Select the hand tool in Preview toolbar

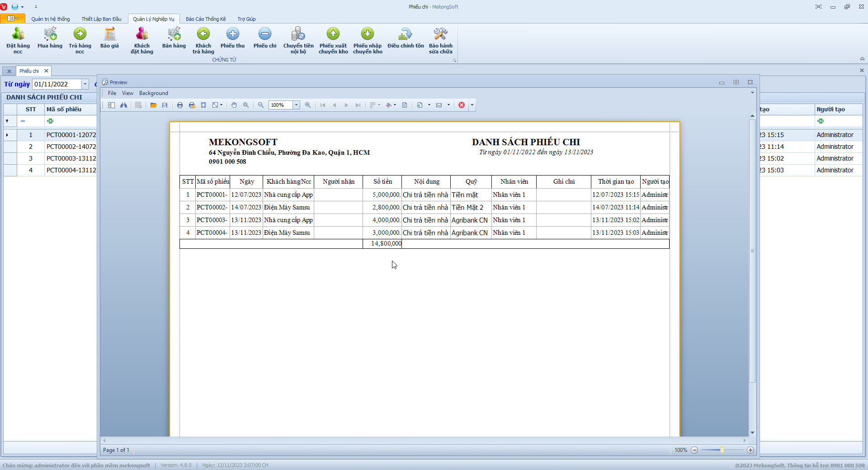coord(234,105)
